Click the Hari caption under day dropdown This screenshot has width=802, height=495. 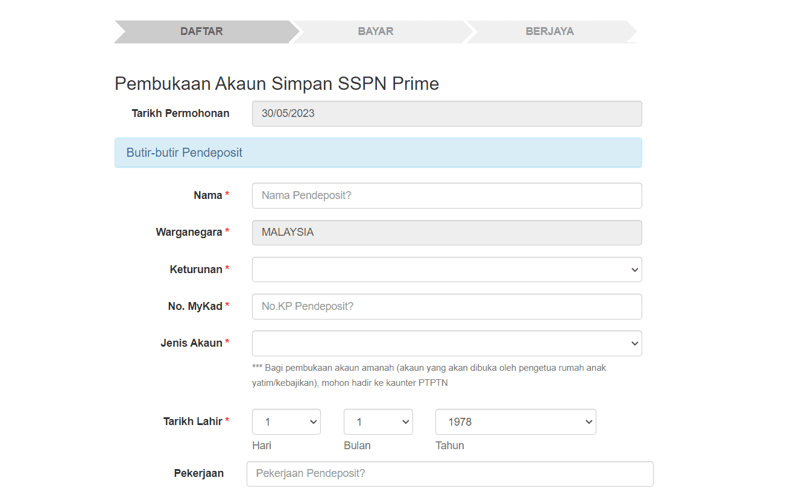pos(261,445)
